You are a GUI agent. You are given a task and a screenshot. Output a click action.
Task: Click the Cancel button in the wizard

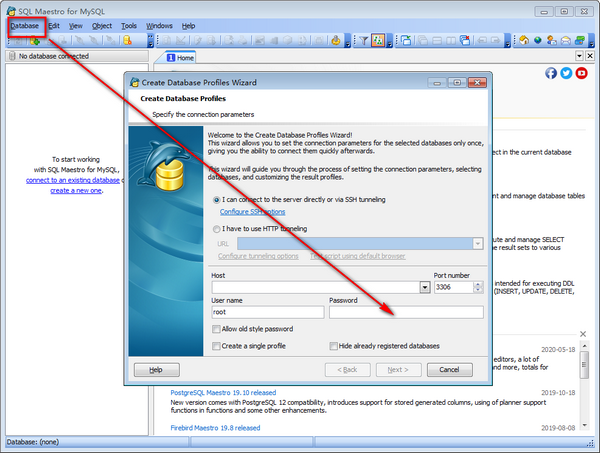coord(449,370)
